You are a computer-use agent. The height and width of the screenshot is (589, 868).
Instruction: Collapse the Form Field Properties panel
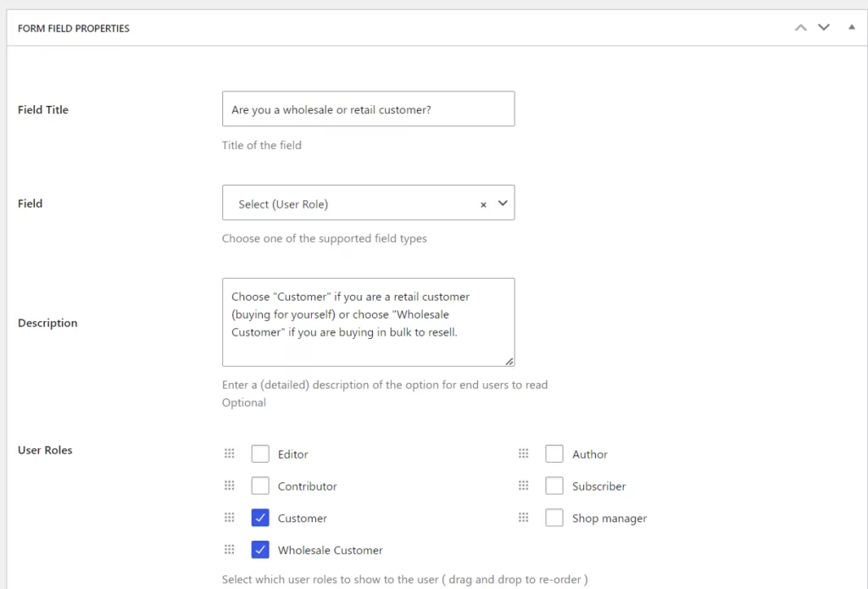click(851, 27)
